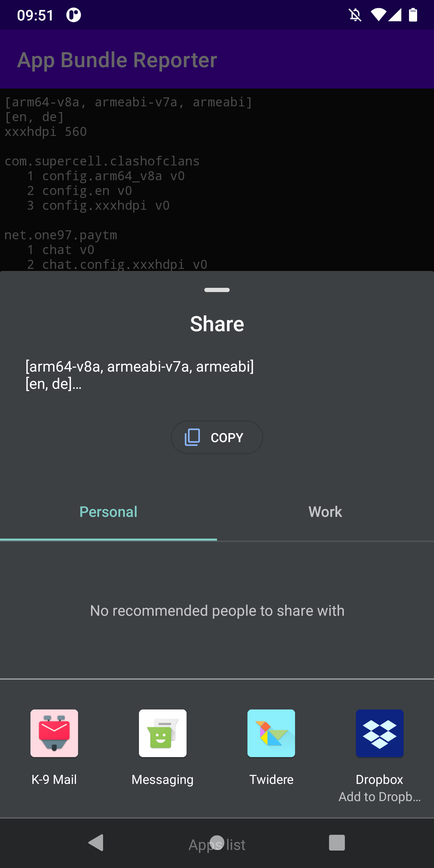Tap the share sheet drag handle
The width and height of the screenshot is (434, 868).
click(217, 290)
